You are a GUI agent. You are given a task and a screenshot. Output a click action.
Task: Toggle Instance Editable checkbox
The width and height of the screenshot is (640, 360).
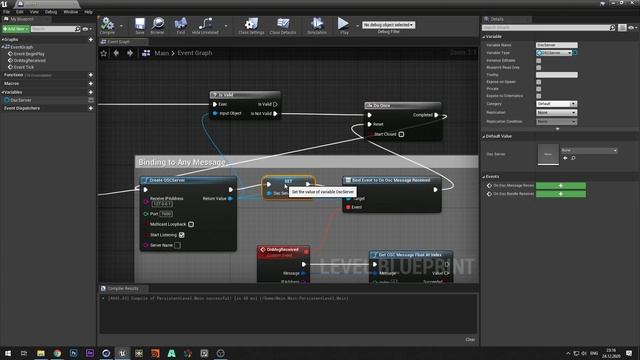pyautogui.click(x=538, y=60)
